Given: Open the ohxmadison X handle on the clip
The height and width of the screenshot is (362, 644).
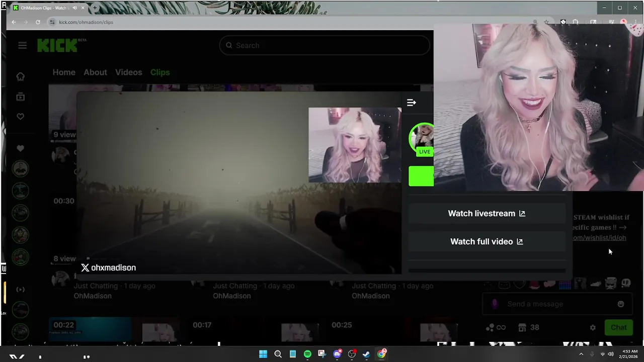Looking at the screenshot, I should [x=108, y=267].
